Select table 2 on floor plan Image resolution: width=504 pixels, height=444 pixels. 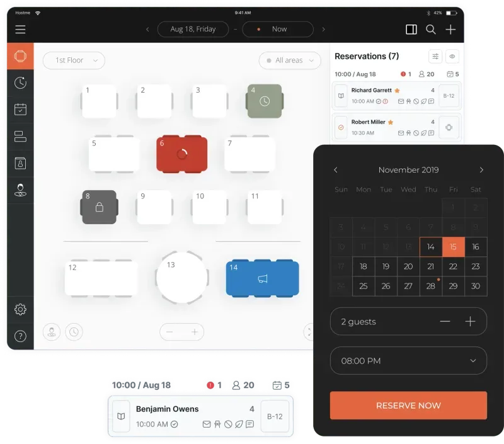point(154,101)
